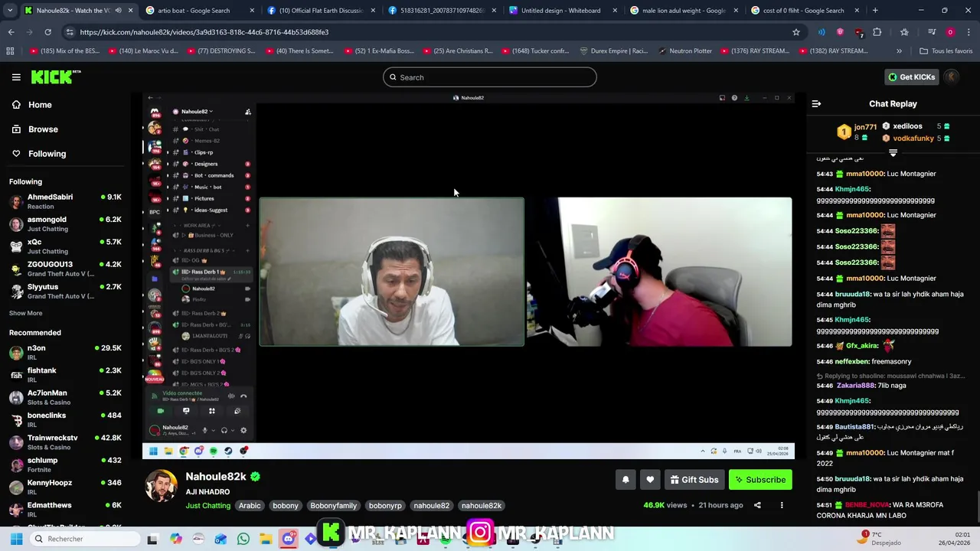Collapse the Chat Replay panel with arrow icon
980x551 pixels.
tap(816, 104)
